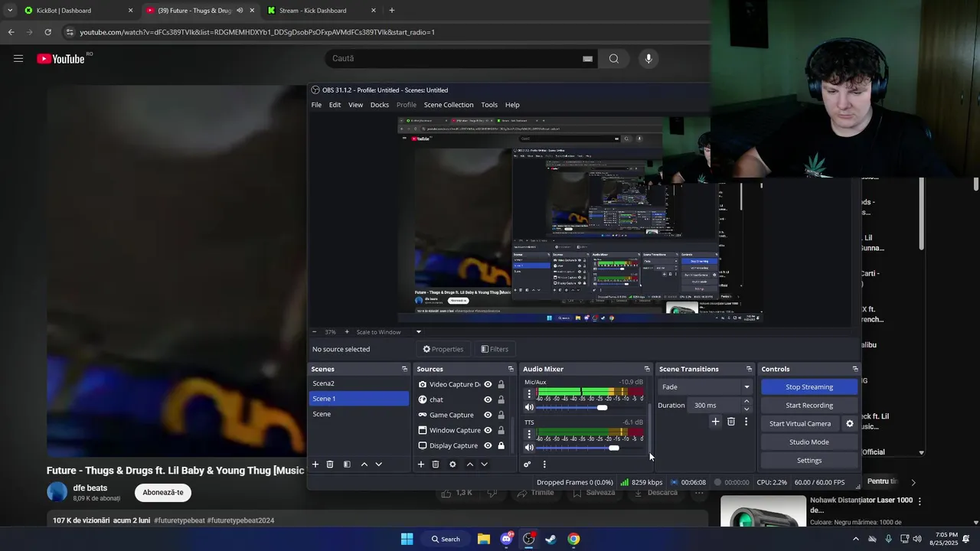Lock the chat source
The image size is (980, 551).
(x=501, y=399)
